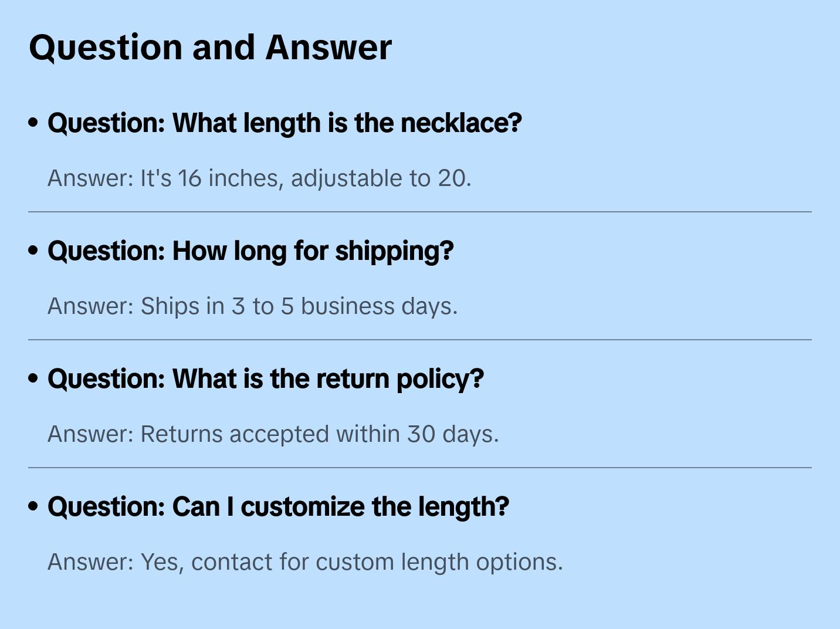This screenshot has height=629, width=840.
Task: Click the words "business days" in the shipping answer
Action: point(379,306)
